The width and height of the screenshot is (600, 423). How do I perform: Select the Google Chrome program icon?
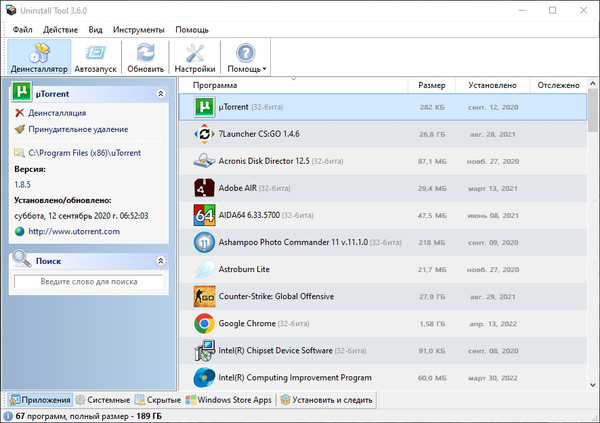click(x=203, y=323)
